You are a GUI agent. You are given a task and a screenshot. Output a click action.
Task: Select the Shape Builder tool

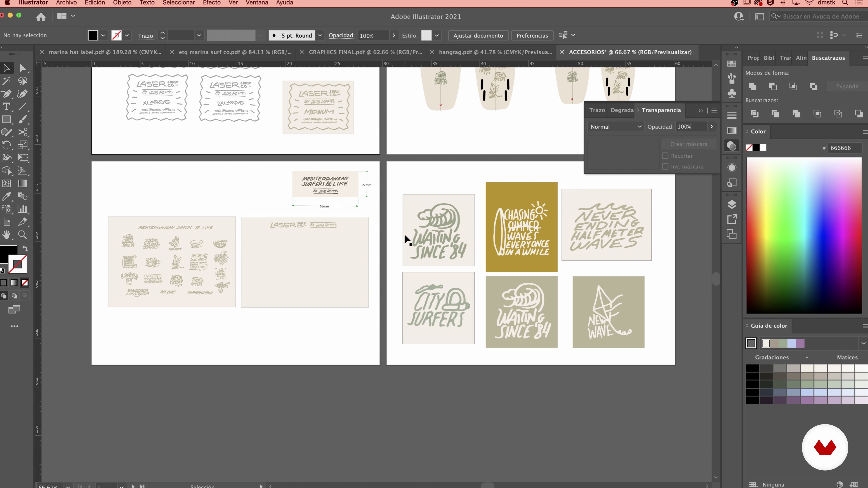coord(6,171)
